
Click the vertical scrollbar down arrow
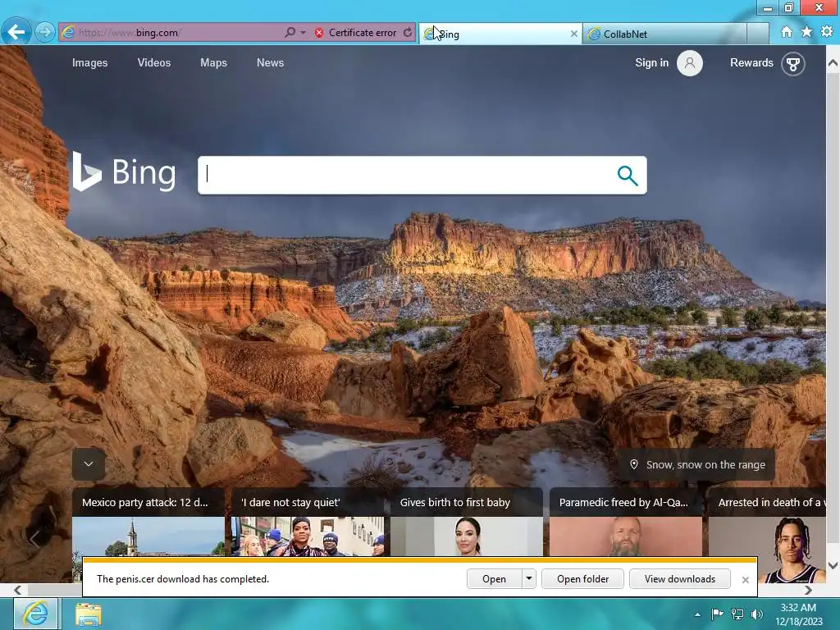tap(833, 565)
